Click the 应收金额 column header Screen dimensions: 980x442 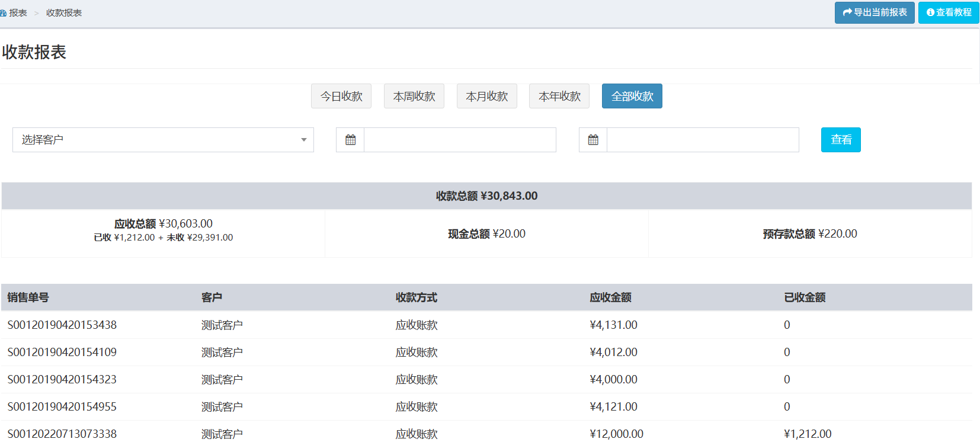click(610, 297)
